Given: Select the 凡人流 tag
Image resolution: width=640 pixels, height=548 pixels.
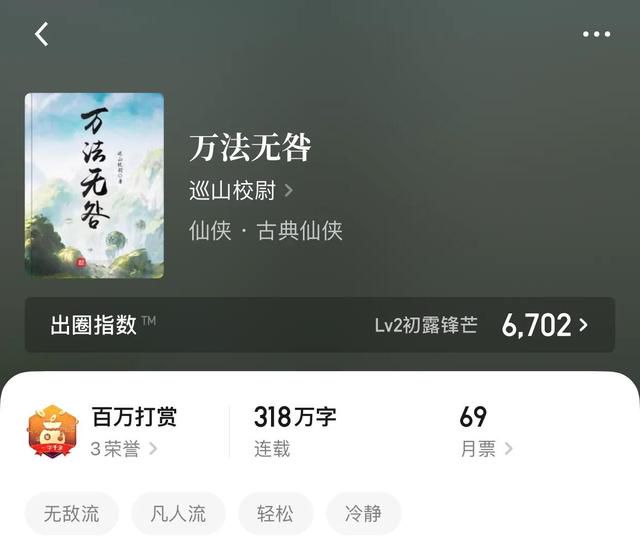Looking at the screenshot, I should pyautogui.click(x=178, y=513).
